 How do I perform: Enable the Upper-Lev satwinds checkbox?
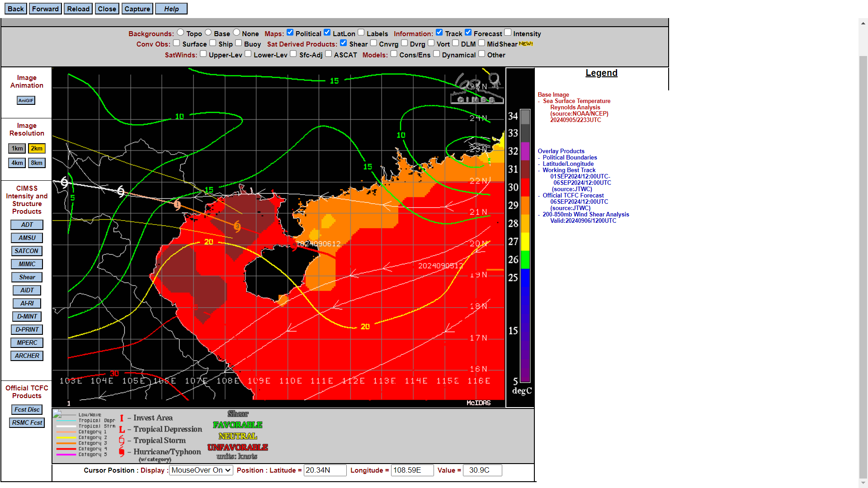pyautogui.click(x=203, y=54)
